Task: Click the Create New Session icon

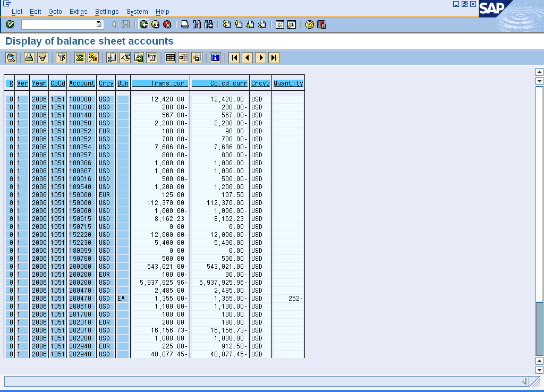Action: (279, 24)
